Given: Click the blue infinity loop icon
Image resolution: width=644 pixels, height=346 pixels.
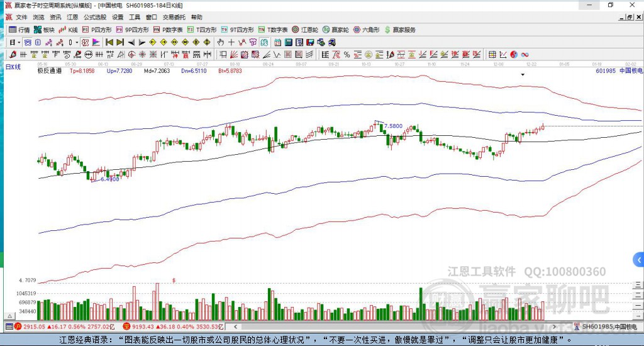Looking at the screenshot, I should [525, 54].
